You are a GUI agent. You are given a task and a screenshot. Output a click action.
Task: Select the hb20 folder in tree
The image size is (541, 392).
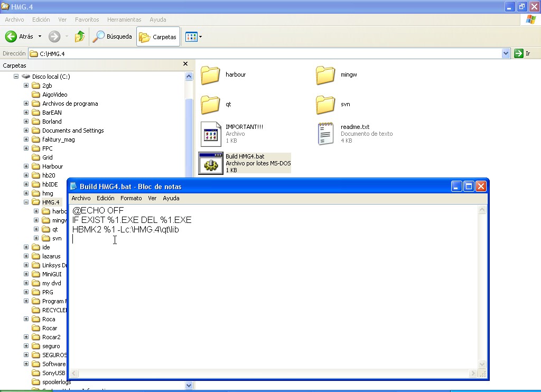coord(49,175)
